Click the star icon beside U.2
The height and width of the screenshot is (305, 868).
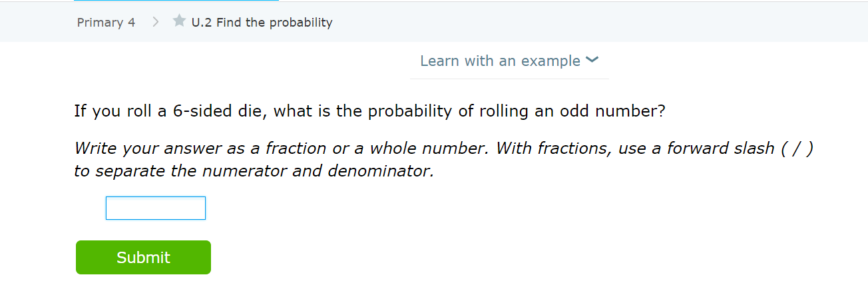point(178,21)
